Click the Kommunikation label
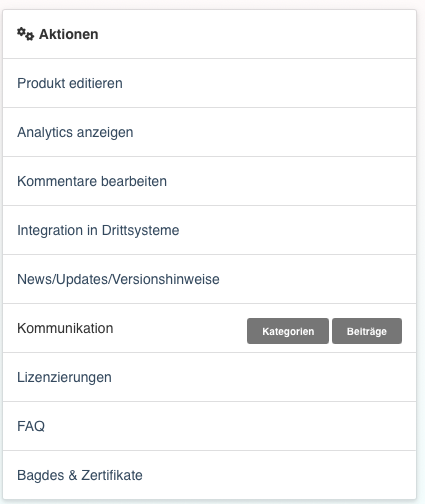The width and height of the screenshot is (425, 504). [x=65, y=328]
